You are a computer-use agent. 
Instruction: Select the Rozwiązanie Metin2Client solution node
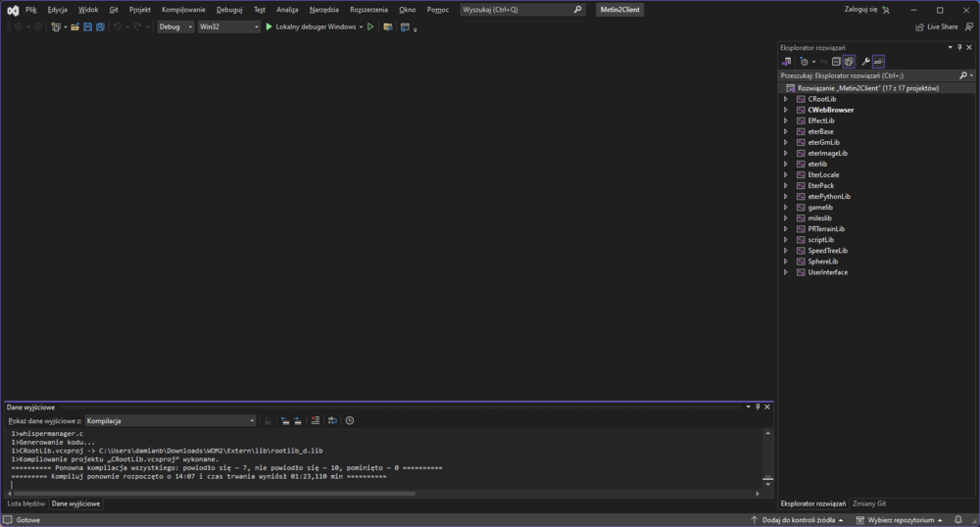pos(868,88)
